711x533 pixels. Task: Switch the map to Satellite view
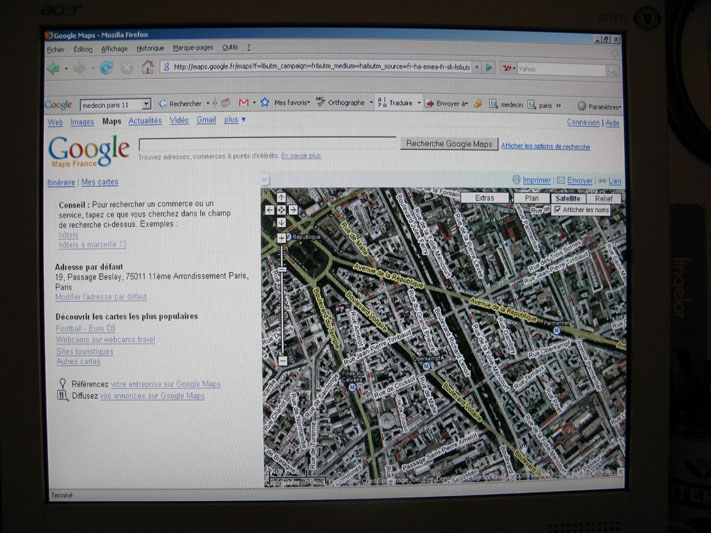(x=568, y=198)
